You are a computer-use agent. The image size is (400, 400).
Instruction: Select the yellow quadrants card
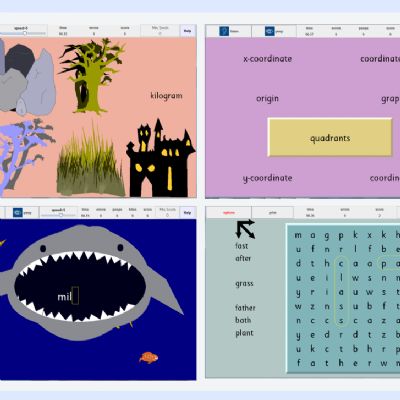click(330, 137)
